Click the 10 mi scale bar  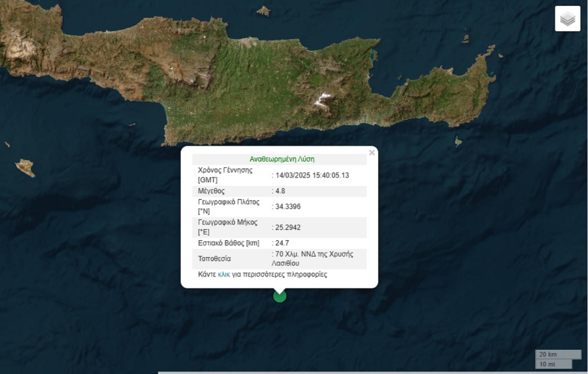pyautogui.click(x=553, y=364)
